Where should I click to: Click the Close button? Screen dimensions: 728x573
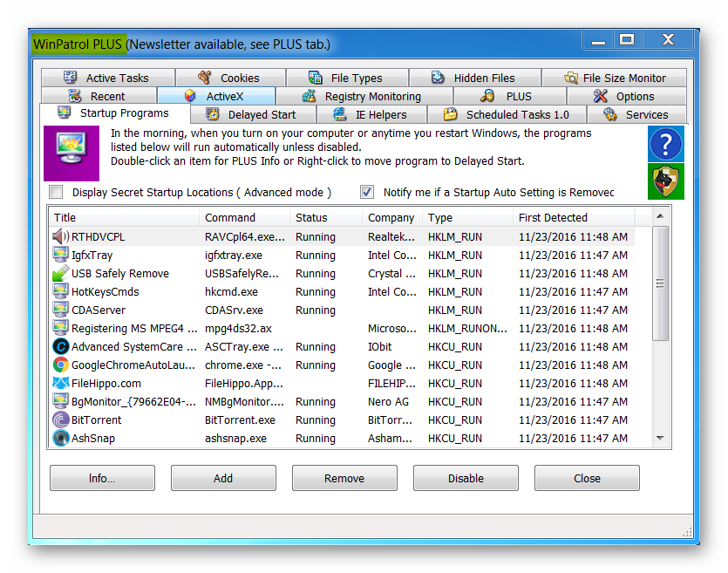point(587,478)
